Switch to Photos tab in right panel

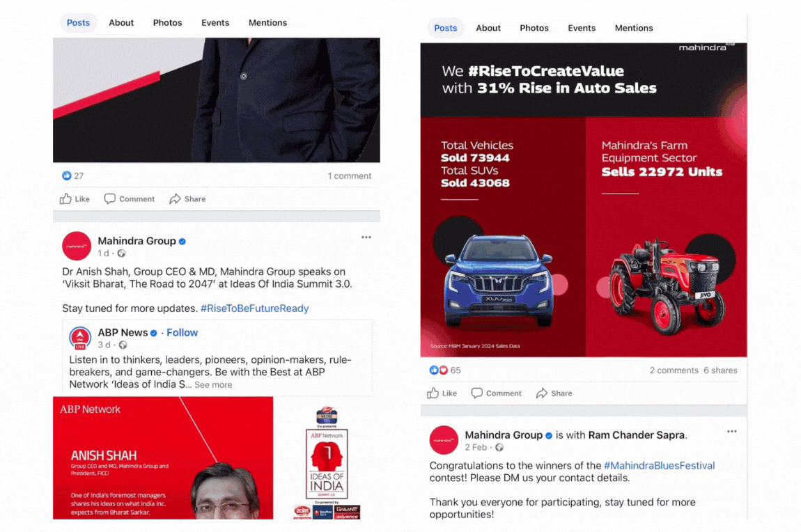click(x=534, y=28)
